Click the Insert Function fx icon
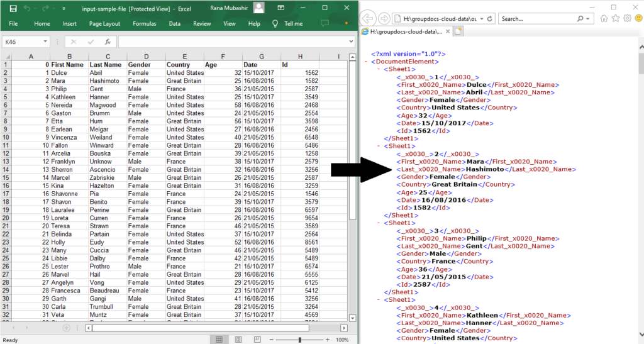 (108, 42)
